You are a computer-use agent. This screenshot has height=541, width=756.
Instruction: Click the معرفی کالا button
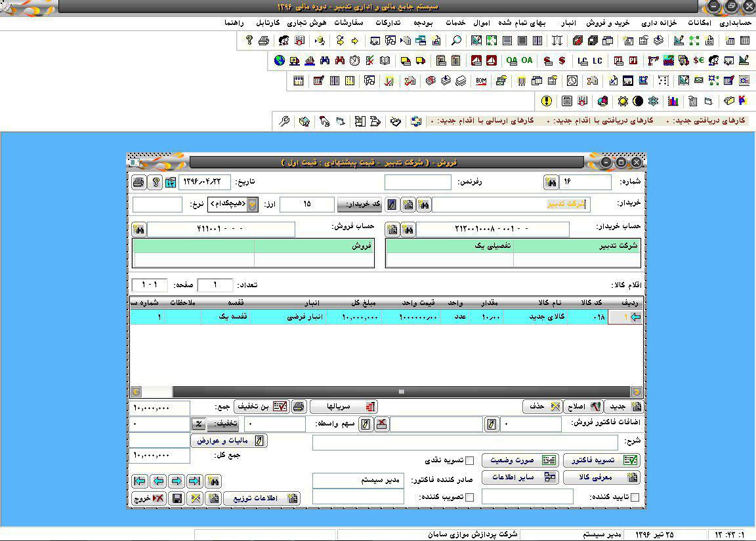click(x=602, y=477)
